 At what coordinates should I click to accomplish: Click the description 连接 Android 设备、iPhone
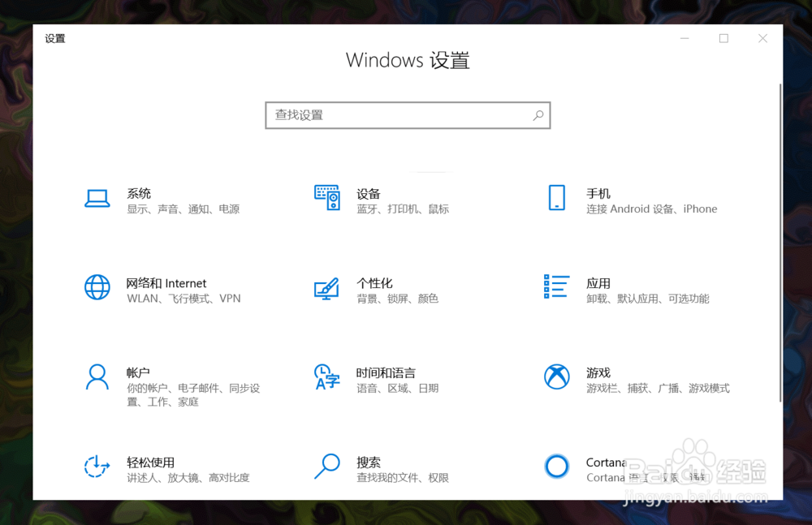click(x=652, y=209)
